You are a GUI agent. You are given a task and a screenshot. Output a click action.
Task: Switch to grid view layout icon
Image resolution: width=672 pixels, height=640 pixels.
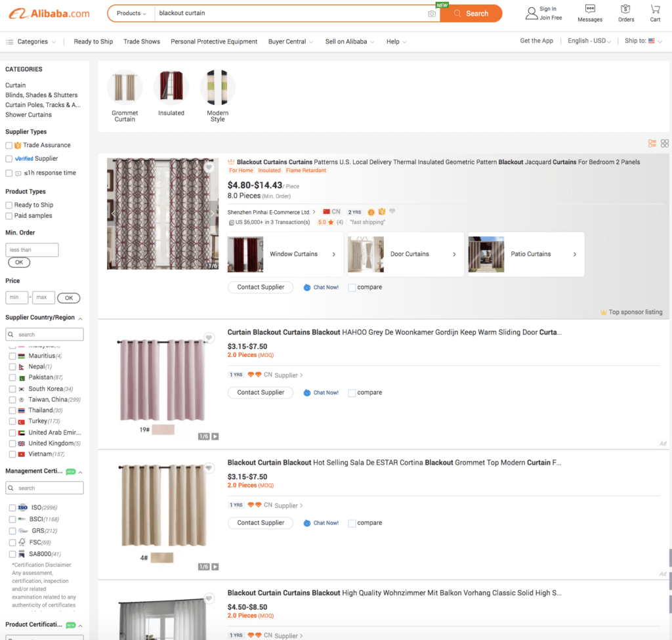point(664,144)
